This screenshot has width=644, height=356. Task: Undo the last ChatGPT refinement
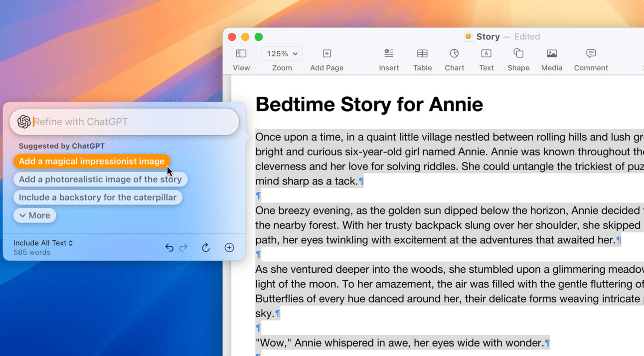169,247
